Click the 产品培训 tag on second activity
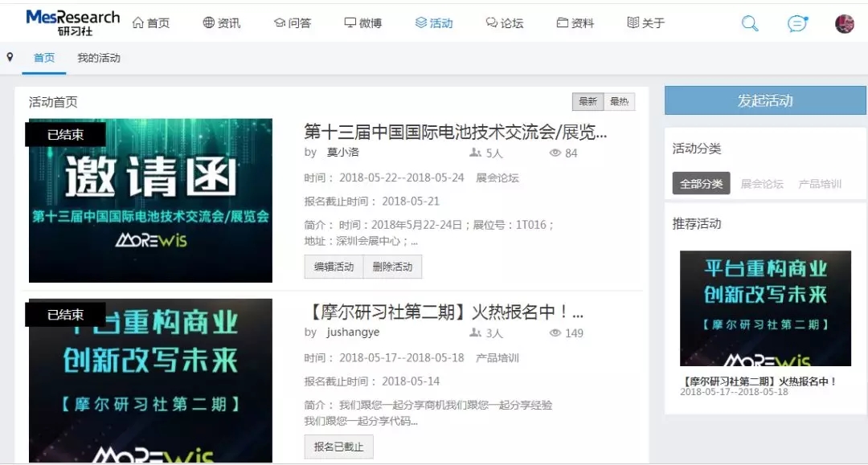Viewport: 868px width, 465px height. [497, 357]
